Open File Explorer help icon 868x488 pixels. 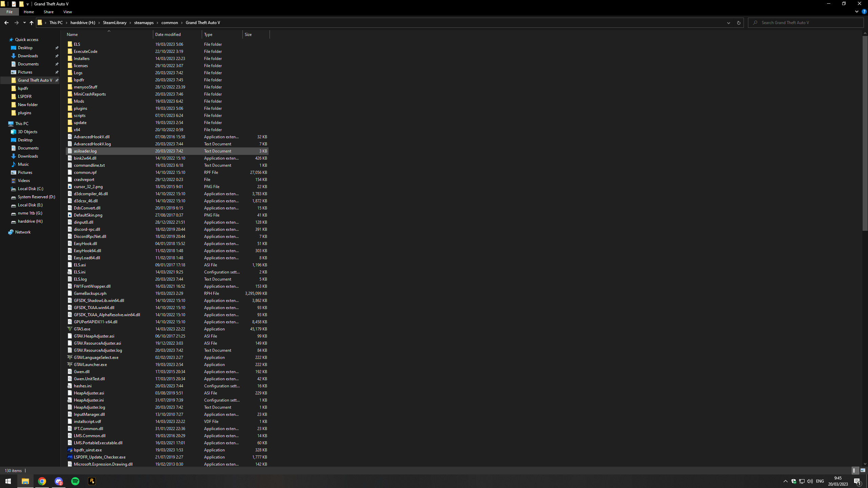click(864, 12)
